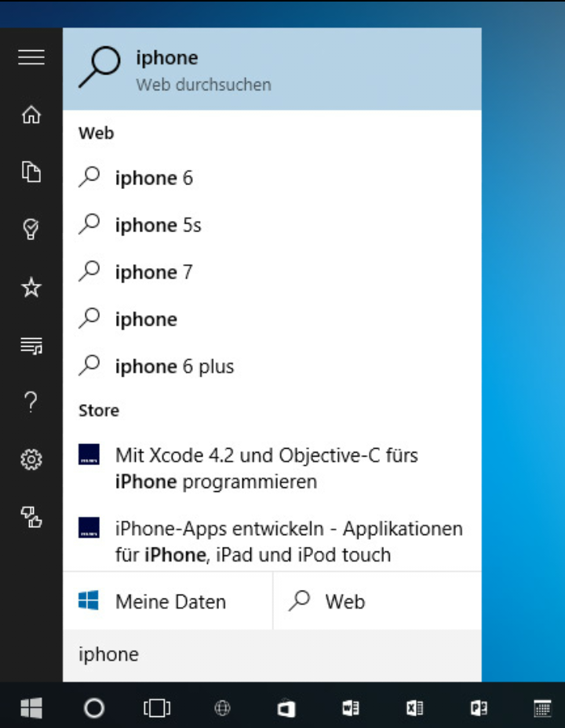Click thumbnail icon of Xcode 4.2 store item
565x728 pixels.
[x=89, y=454]
